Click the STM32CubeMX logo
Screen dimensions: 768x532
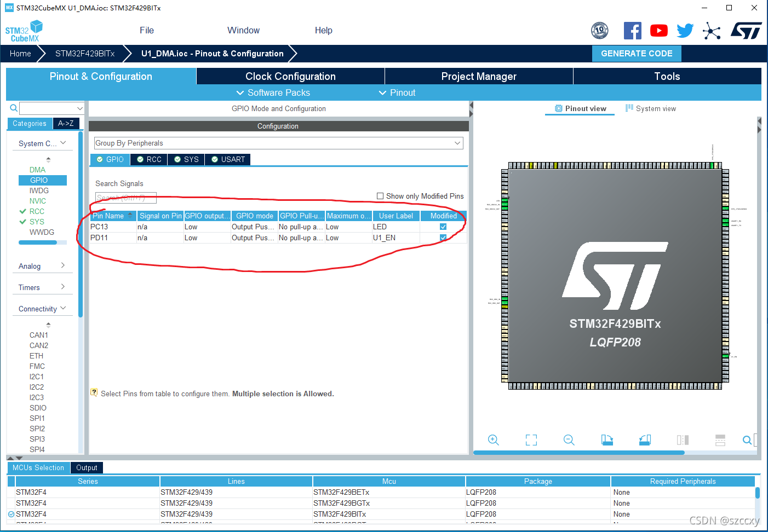click(x=24, y=31)
